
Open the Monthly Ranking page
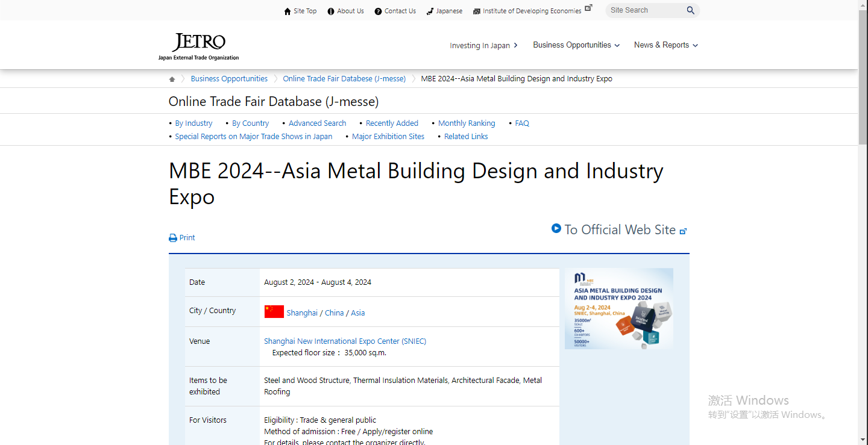(x=467, y=123)
